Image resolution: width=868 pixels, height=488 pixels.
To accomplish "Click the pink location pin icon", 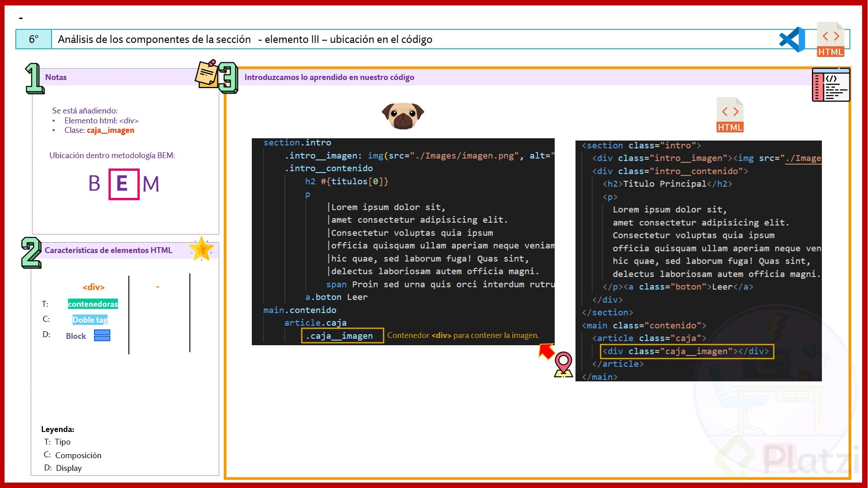I will (563, 364).
